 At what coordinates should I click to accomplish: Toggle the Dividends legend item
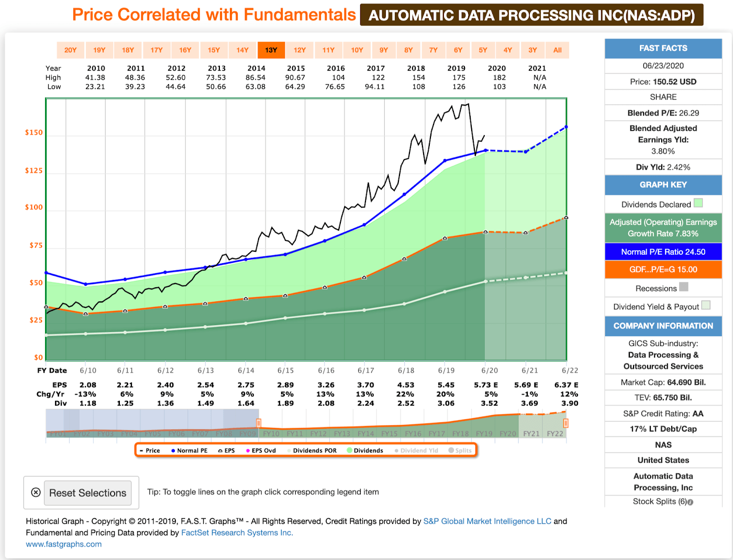365,451
